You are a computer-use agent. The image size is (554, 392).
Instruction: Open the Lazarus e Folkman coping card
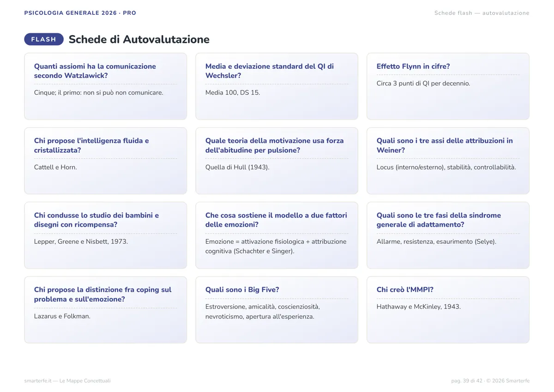[106, 310]
